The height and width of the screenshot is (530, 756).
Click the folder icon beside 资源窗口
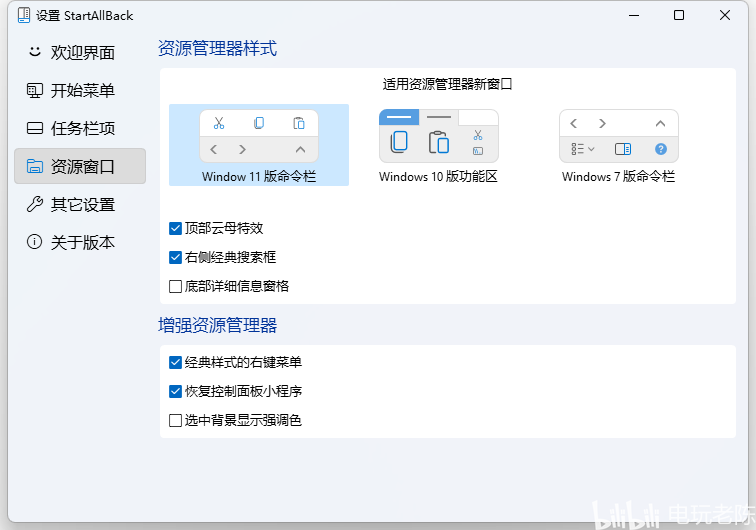pos(35,166)
